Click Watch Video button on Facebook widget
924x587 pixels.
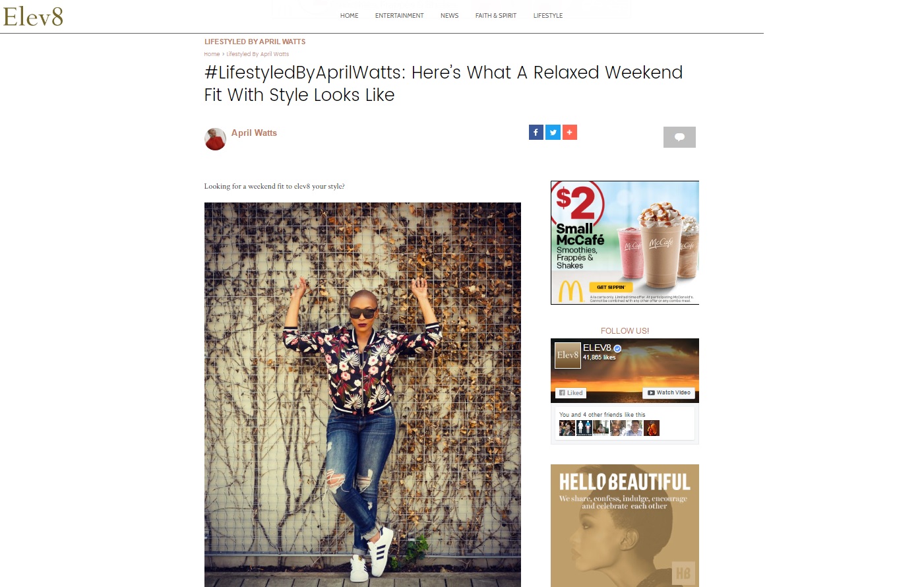click(669, 392)
